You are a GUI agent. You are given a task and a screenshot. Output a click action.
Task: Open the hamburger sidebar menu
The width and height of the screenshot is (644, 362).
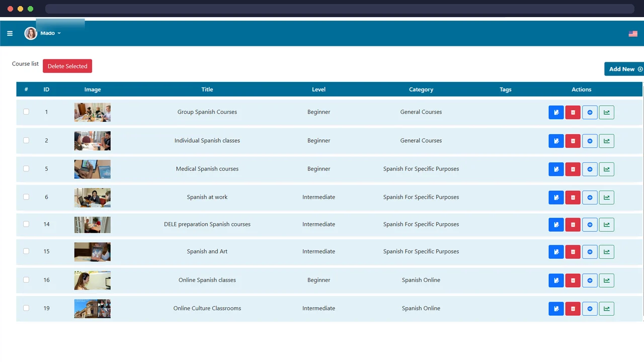pyautogui.click(x=10, y=34)
